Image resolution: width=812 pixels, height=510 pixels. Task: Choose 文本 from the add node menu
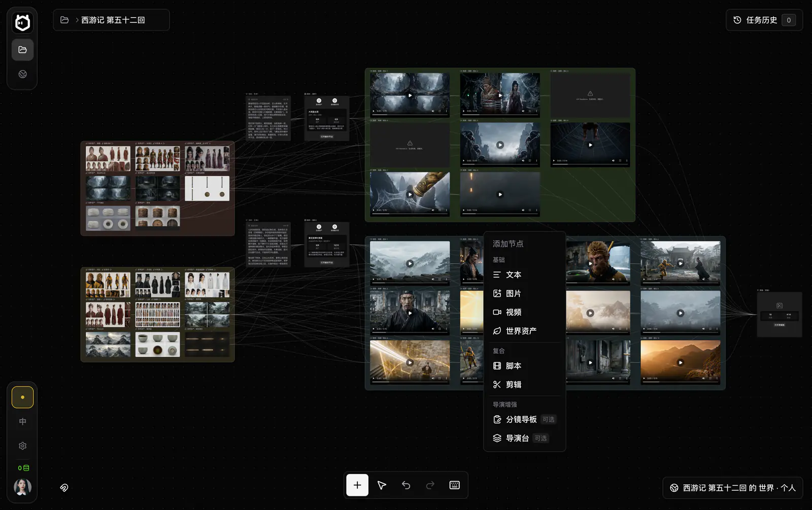525,275
